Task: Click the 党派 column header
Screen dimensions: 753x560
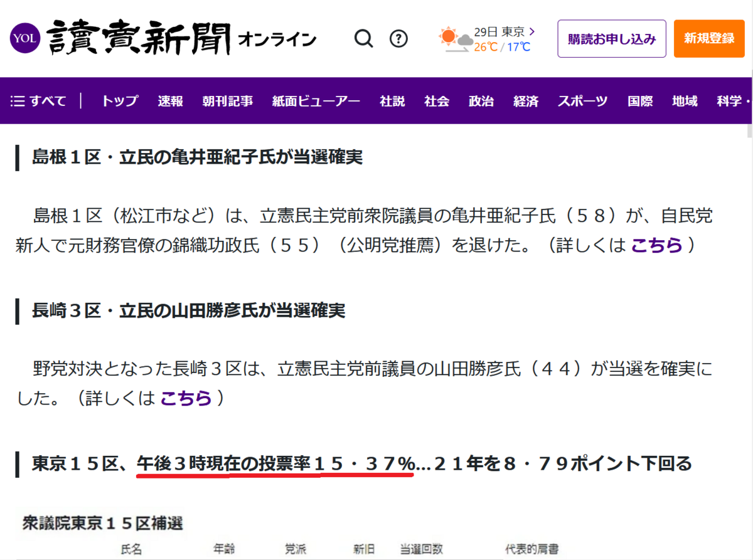Action: click(x=295, y=549)
